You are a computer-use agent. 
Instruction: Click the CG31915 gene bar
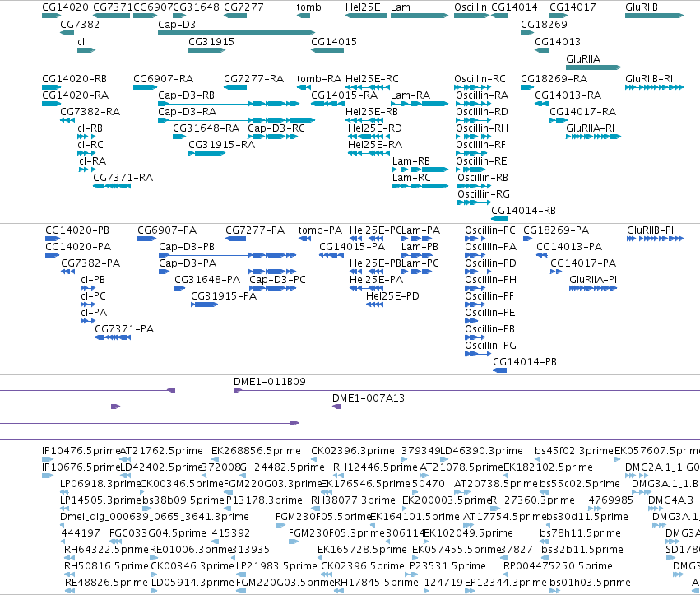[206, 50]
